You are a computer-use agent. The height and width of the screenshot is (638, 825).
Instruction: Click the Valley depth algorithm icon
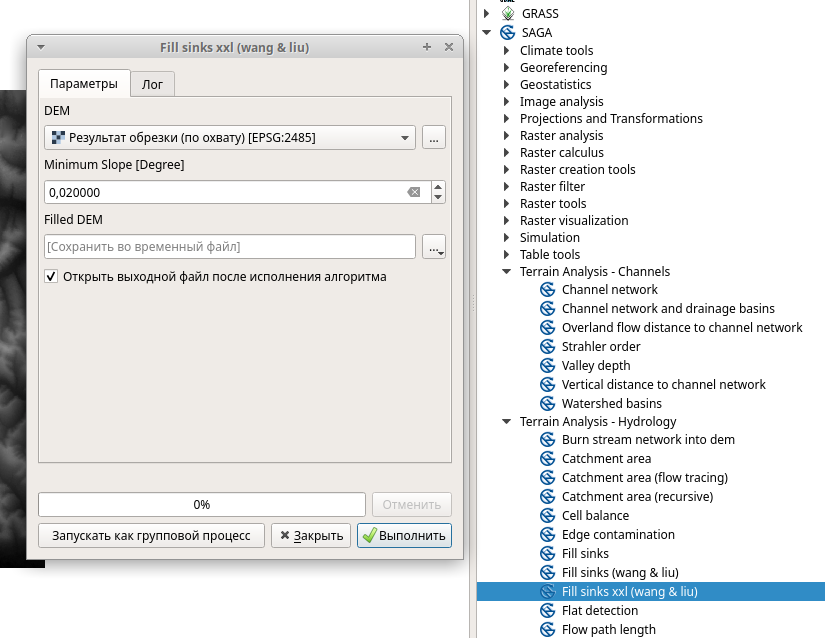click(x=547, y=366)
